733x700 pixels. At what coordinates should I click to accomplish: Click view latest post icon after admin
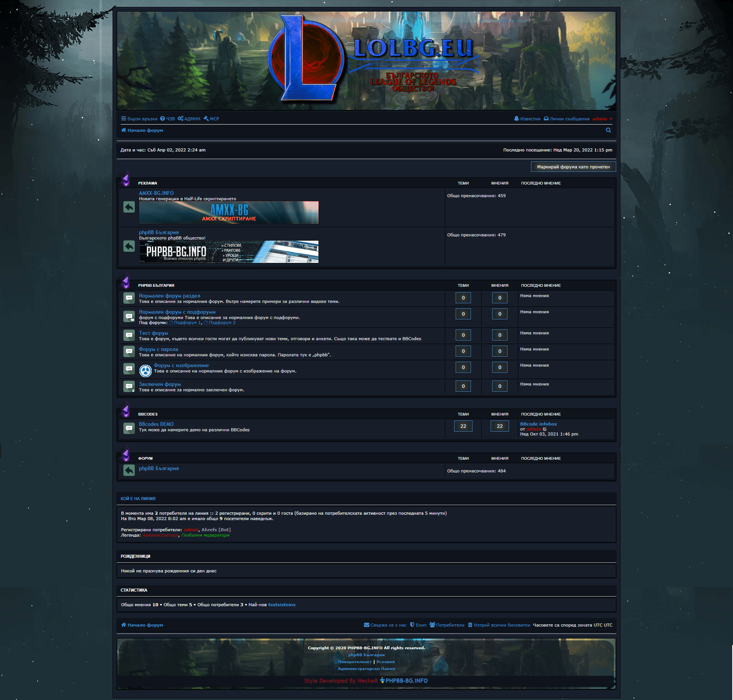544,429
